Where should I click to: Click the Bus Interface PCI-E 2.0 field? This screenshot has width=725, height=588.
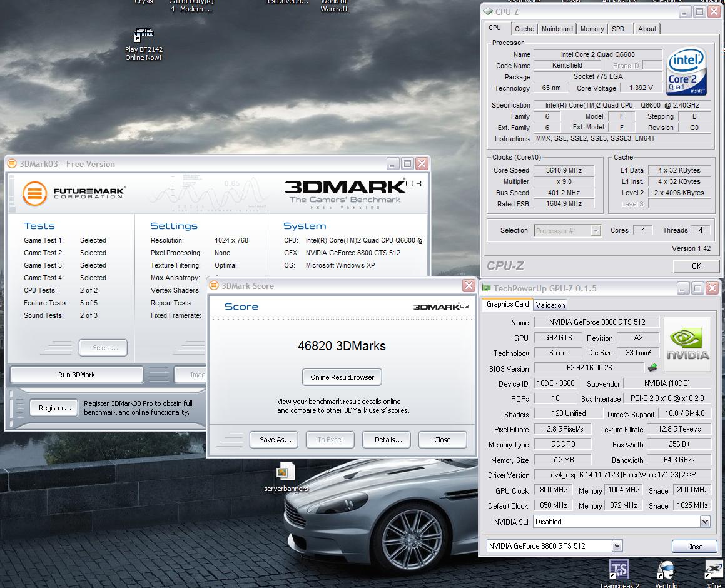[x=667, y=398]
